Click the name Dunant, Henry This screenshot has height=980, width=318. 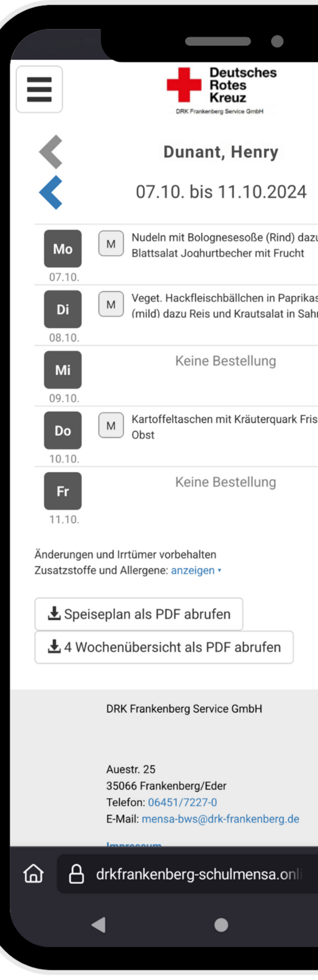(x=221, y=152)
